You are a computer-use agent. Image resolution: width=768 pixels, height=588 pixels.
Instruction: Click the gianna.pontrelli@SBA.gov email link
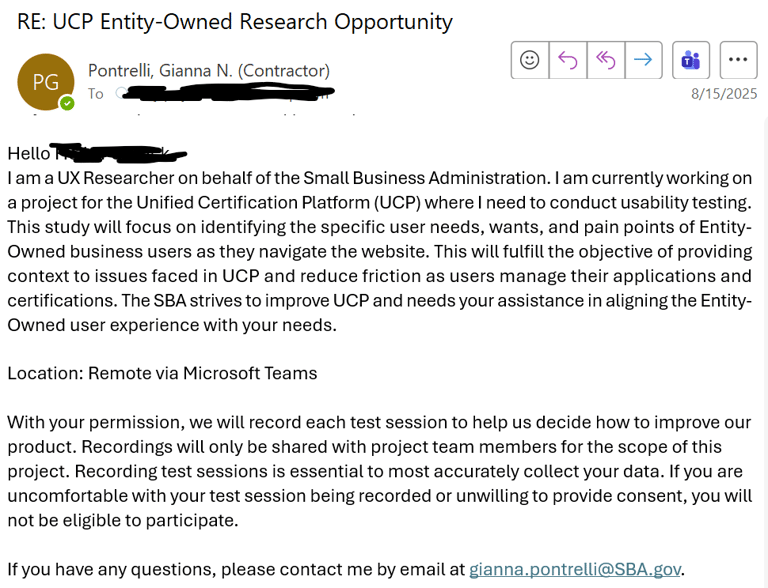pos(575,569)
